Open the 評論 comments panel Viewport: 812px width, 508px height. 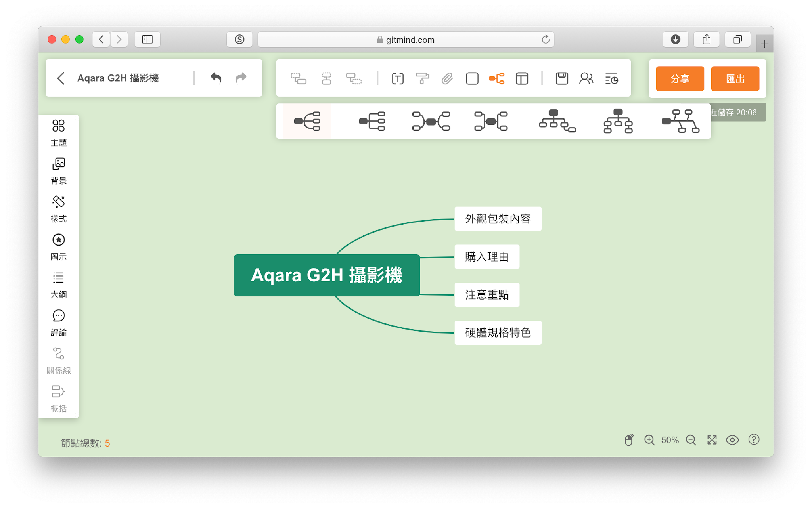[x=58, y=323]
